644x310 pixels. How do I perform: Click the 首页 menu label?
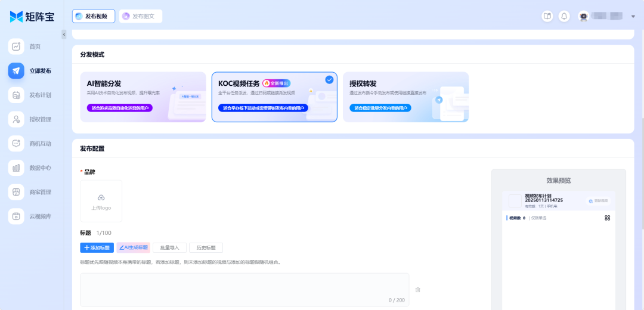(x=35, y=47)
